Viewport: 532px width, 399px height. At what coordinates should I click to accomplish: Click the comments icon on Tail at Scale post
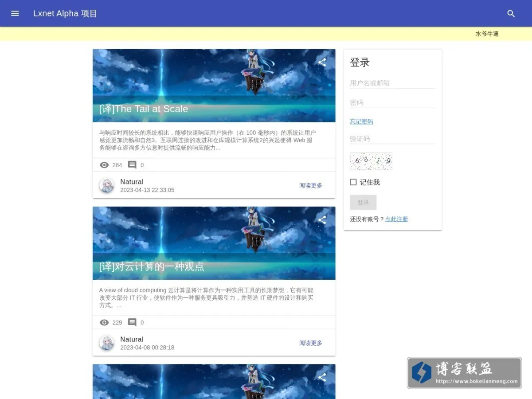tap(132, 165)
